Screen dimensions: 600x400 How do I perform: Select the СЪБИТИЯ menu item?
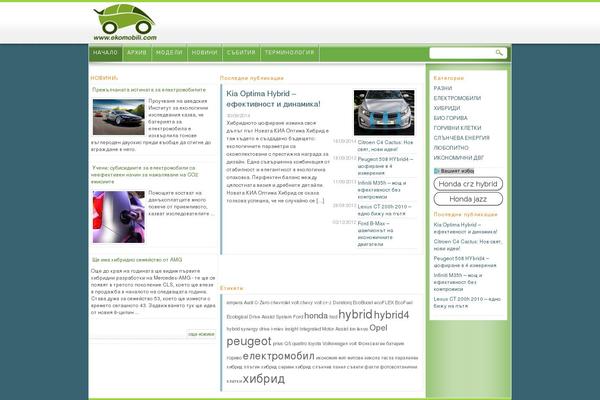pos(241,53)
